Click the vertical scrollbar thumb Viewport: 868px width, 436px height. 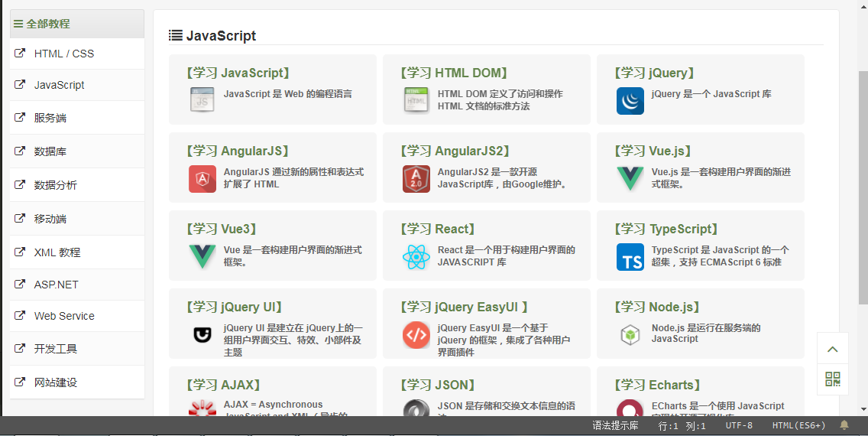pyautogui.click(x=863, y=187)
